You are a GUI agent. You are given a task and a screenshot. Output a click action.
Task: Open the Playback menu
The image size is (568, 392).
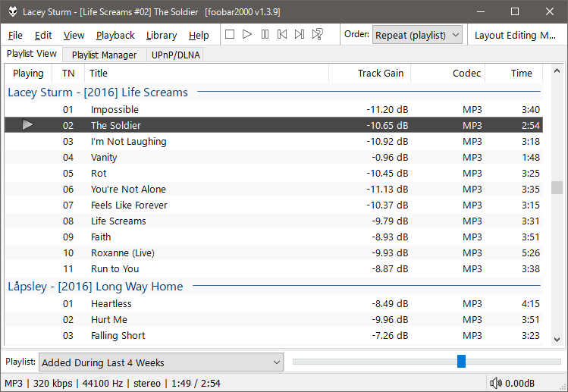[115, 35]
